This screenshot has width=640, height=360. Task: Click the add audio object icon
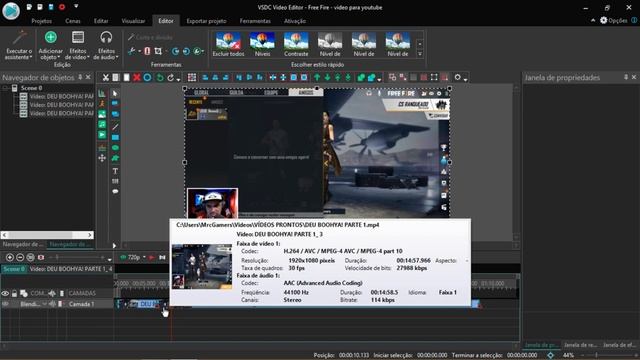click(x=102, y=124)
